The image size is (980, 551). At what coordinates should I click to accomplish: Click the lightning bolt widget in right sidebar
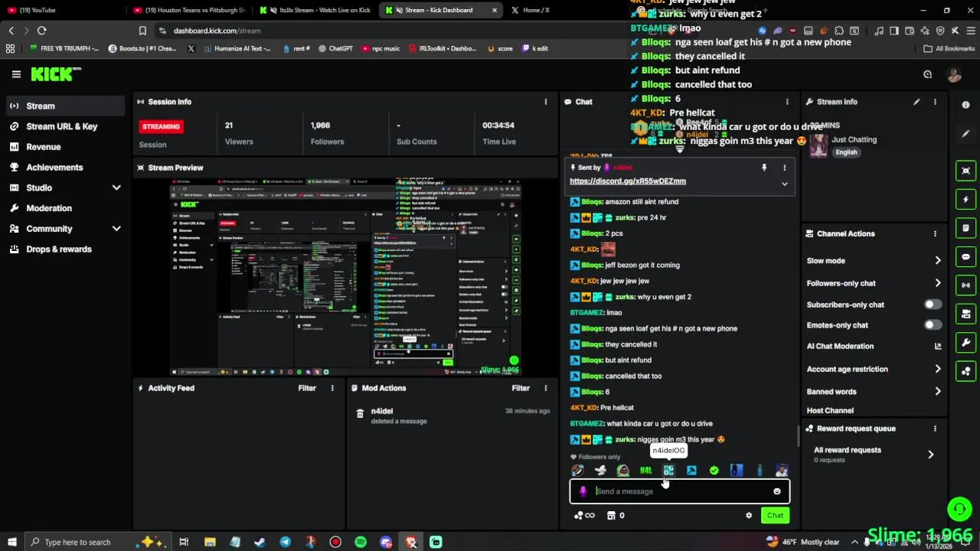click(965, 200)
